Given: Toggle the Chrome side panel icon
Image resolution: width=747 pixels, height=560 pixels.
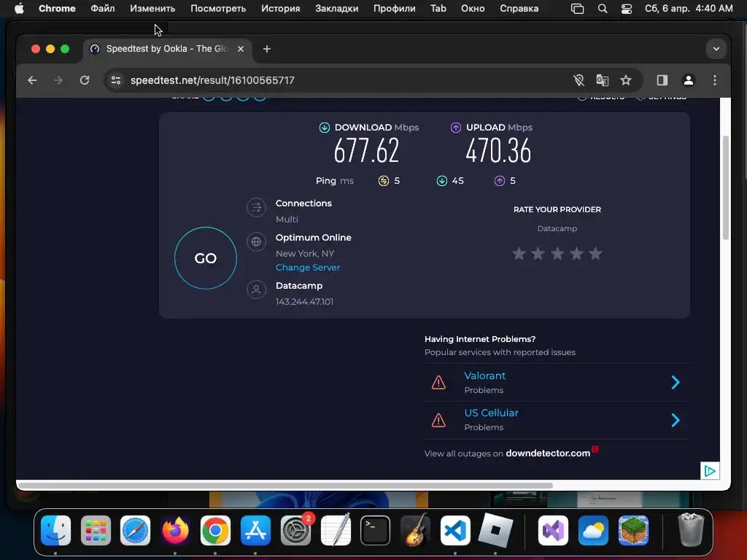Looking at the screenshot, I should click(x=662, y=80).
